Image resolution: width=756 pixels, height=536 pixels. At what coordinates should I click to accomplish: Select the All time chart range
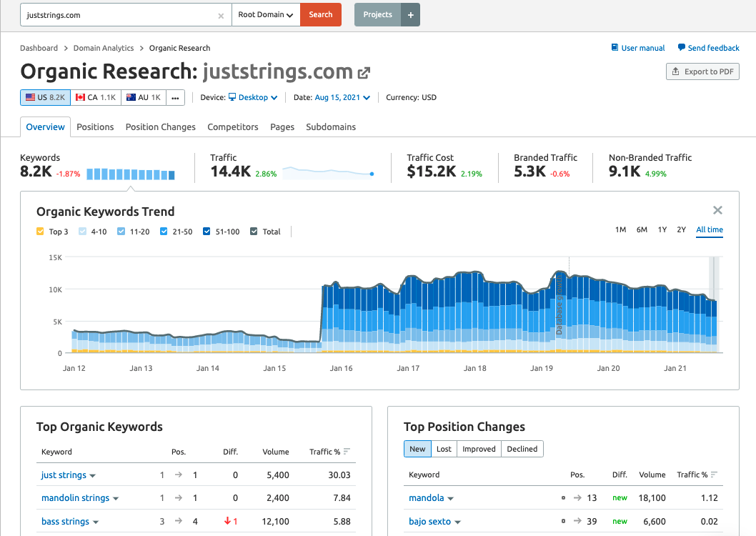pyautogui.click(x=710, y=229)
